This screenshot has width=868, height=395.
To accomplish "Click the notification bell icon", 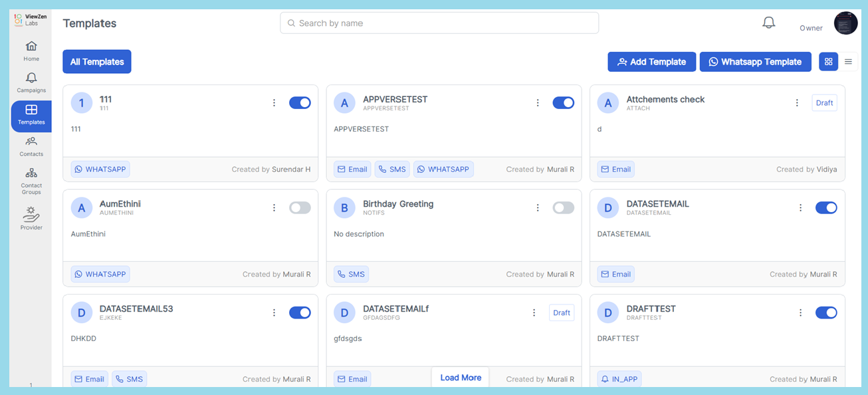I will point(768,23).
